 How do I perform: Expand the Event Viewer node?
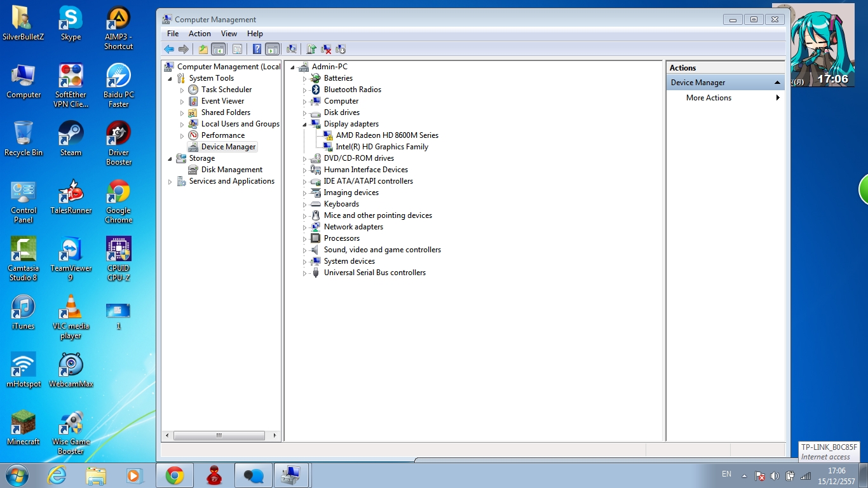point(182,101)
